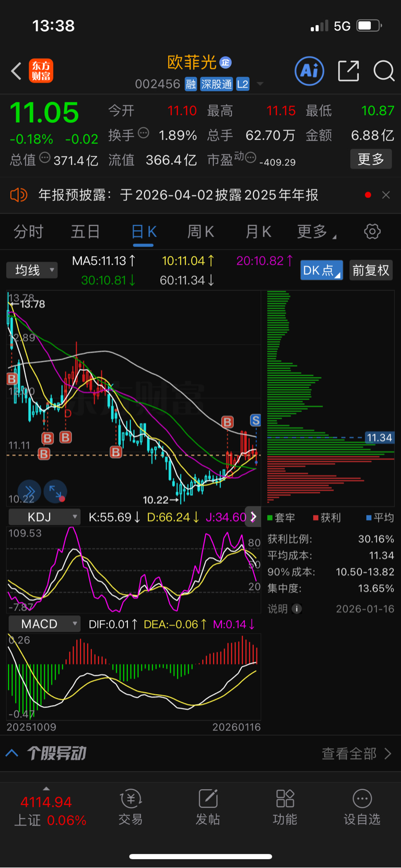Open the KDJ indicator dropdown
This screenshot has height=868, width=401.
coord(45,517)
